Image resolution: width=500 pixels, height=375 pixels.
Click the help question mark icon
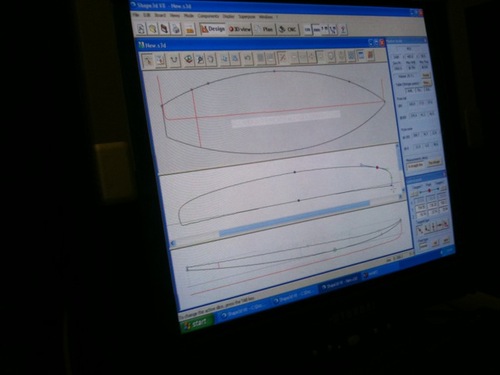coord(343,30)
